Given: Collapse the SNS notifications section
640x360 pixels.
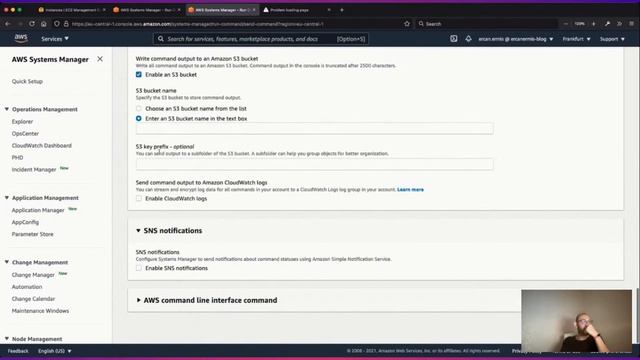Looking at the screenshot, I should coord(138,231).
